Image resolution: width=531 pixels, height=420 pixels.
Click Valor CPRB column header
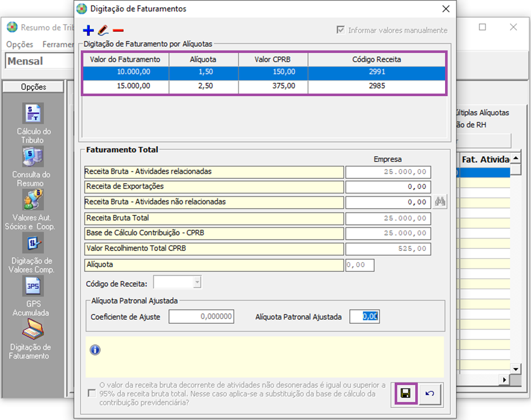[x=273, y=60]
